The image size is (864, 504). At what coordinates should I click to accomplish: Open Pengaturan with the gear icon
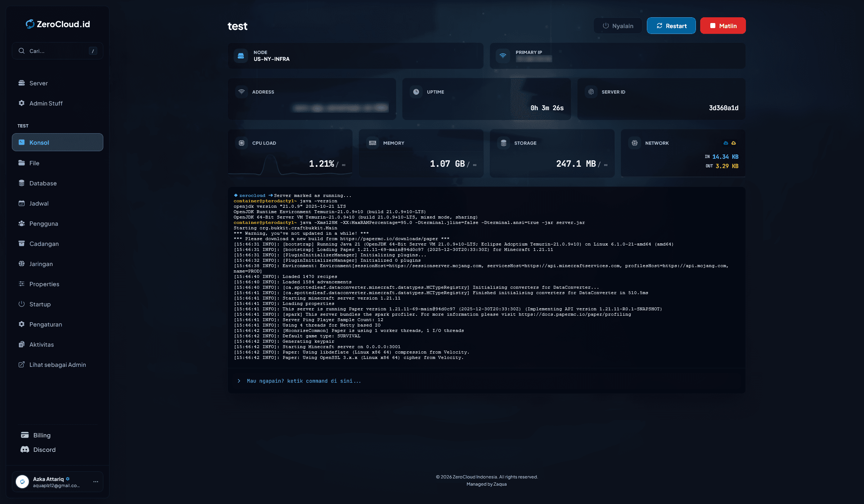22,324
